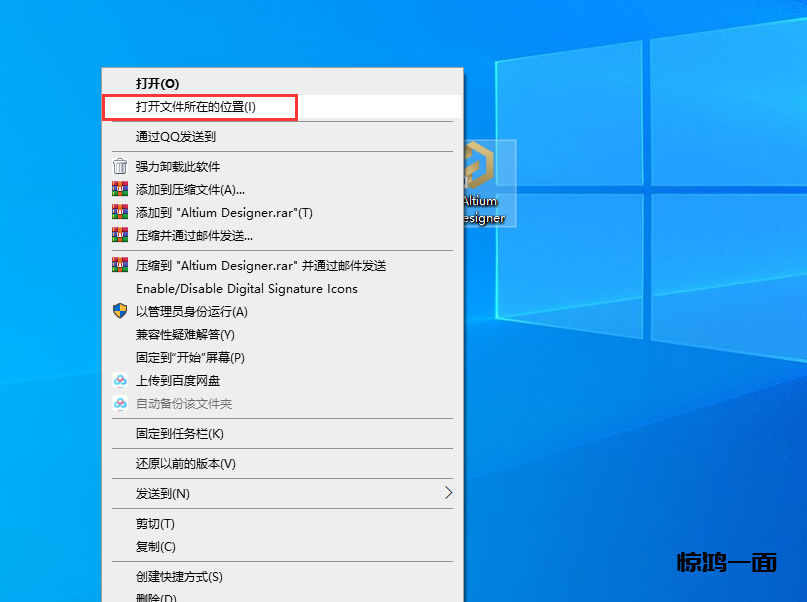Select 通过QQ发送到 menu entry
The width and height of the screenshot is (807, 602).
176,137
